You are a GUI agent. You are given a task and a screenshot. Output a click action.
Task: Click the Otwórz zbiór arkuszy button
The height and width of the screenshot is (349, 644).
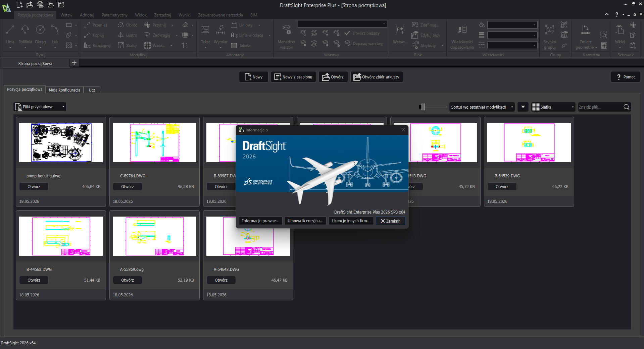click(377, 77)
